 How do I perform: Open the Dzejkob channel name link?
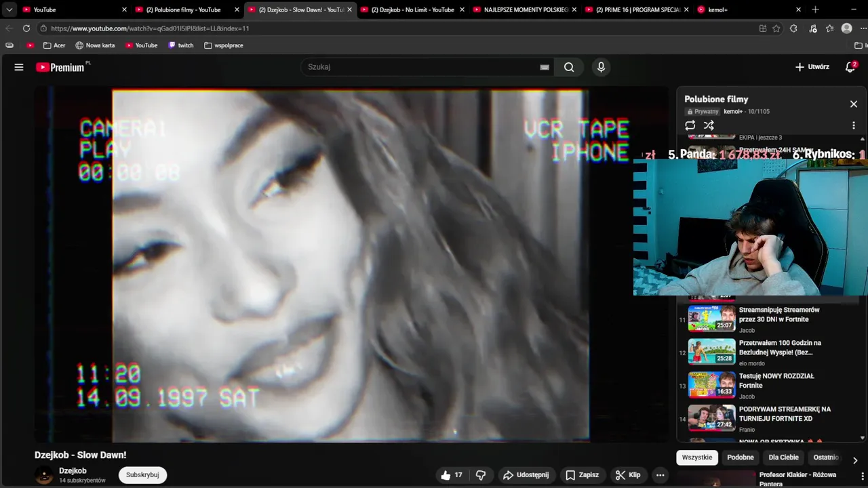coord(73,470)
